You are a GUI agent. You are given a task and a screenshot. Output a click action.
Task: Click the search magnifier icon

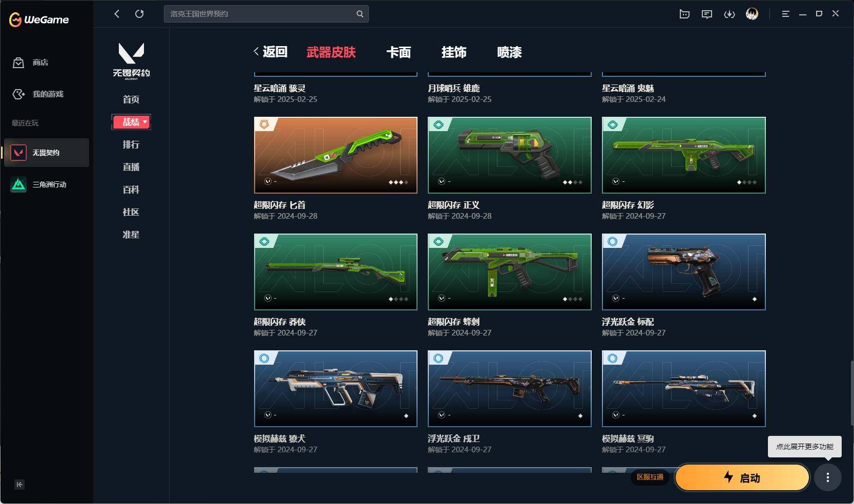pos(360,14)
